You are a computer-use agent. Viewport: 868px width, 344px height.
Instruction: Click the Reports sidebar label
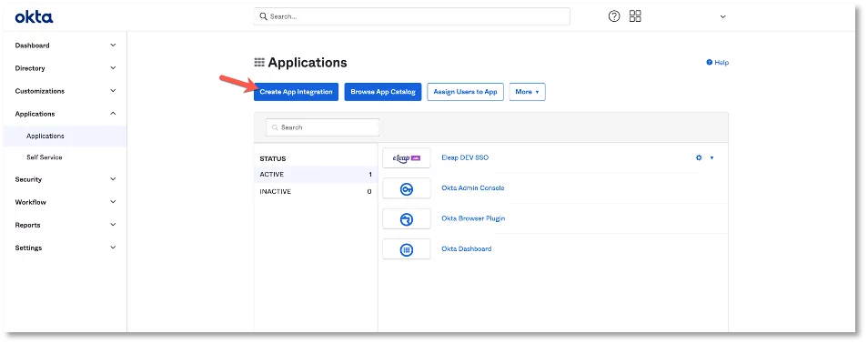[27, 225]
